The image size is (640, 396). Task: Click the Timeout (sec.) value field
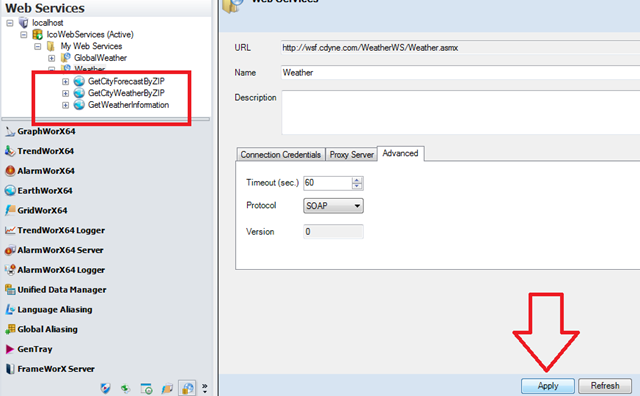[x=327, y=183]
